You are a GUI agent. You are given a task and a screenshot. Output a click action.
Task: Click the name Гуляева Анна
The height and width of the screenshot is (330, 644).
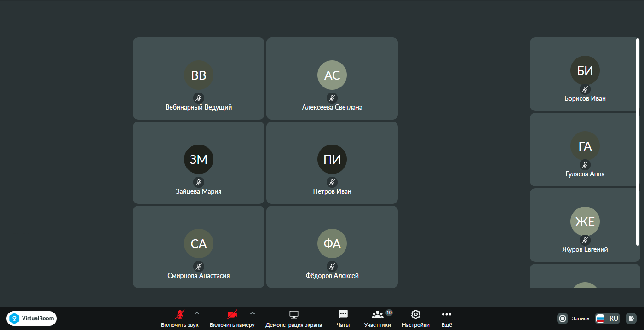(x=585, y=174)
